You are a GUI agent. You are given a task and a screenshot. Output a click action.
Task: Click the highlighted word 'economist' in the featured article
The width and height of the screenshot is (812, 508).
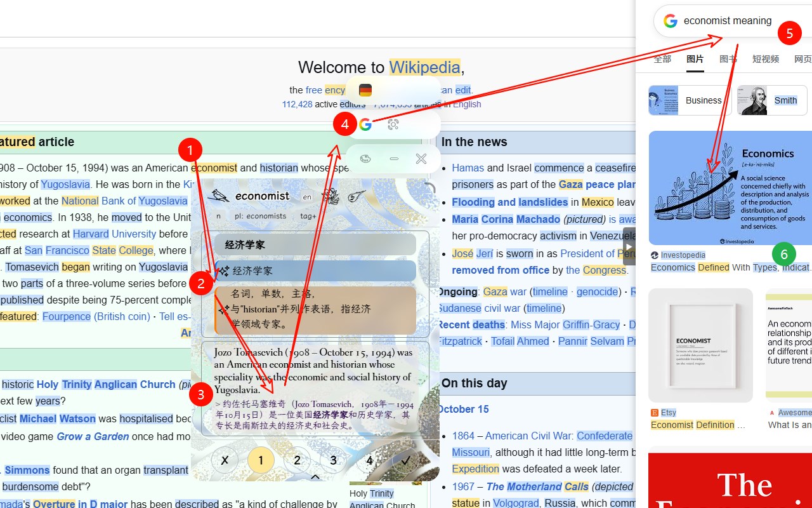[214, 168]
